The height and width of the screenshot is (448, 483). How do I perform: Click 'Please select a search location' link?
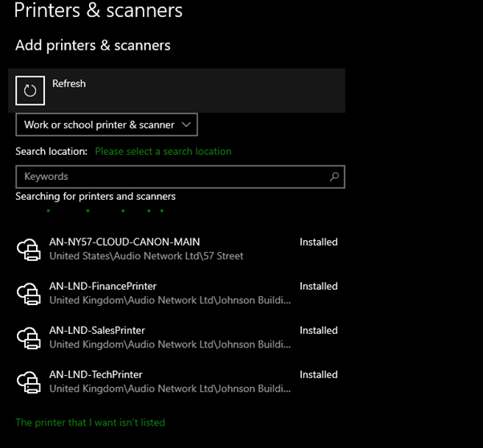coord(163,151)
